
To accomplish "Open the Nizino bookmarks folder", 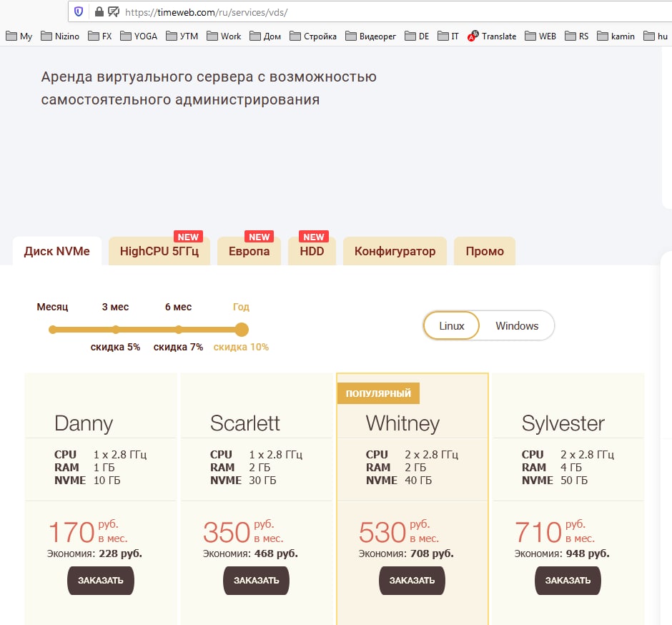I will click(x=60, y=36).
